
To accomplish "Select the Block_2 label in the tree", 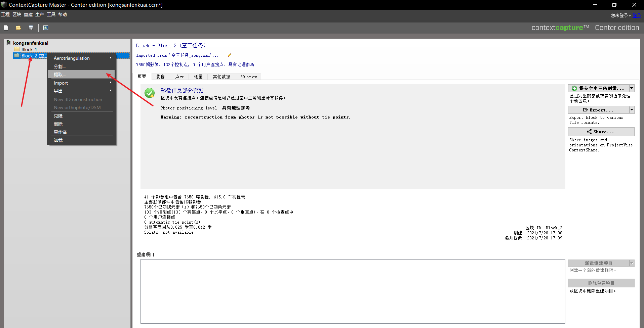I will tap(34, 56).
